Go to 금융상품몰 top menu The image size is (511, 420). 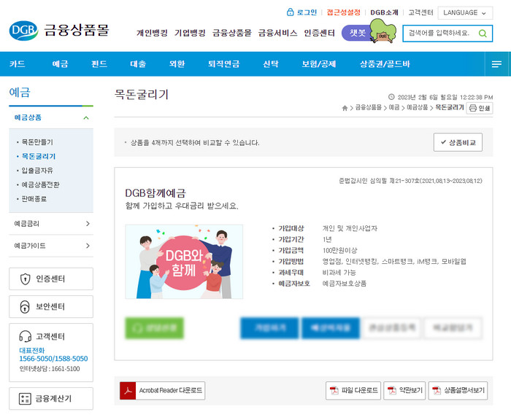(x=231, y=33)
